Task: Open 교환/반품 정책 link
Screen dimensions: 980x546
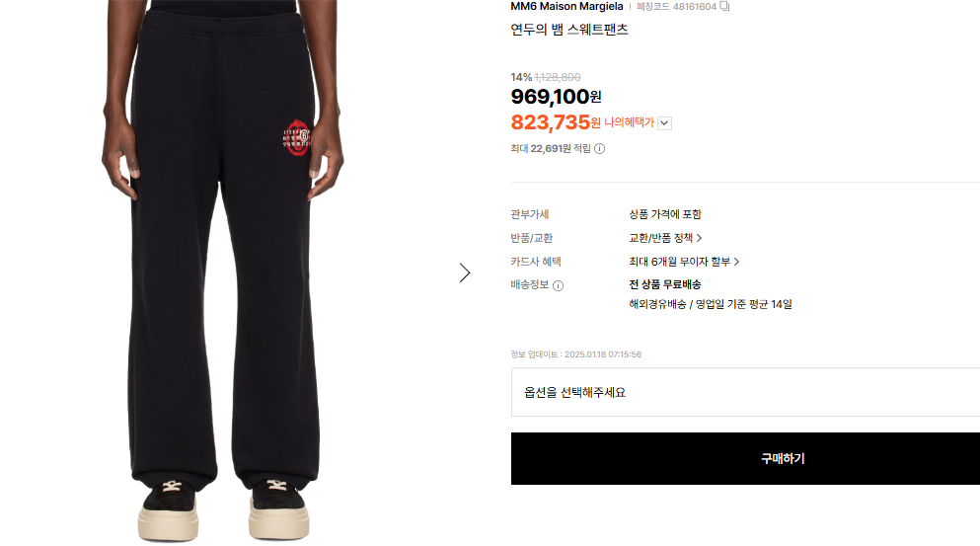Action: click(665, 238)
